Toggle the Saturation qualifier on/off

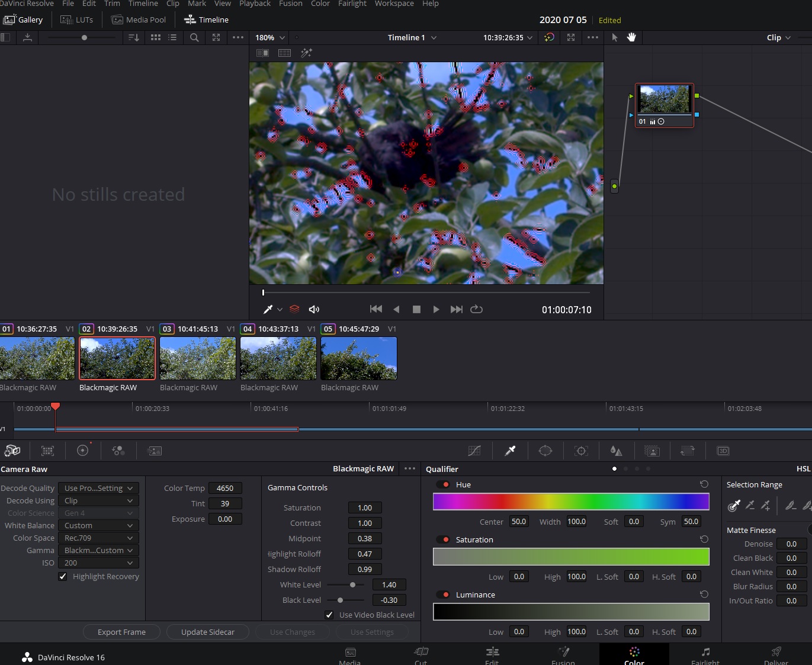click(442, 539)
